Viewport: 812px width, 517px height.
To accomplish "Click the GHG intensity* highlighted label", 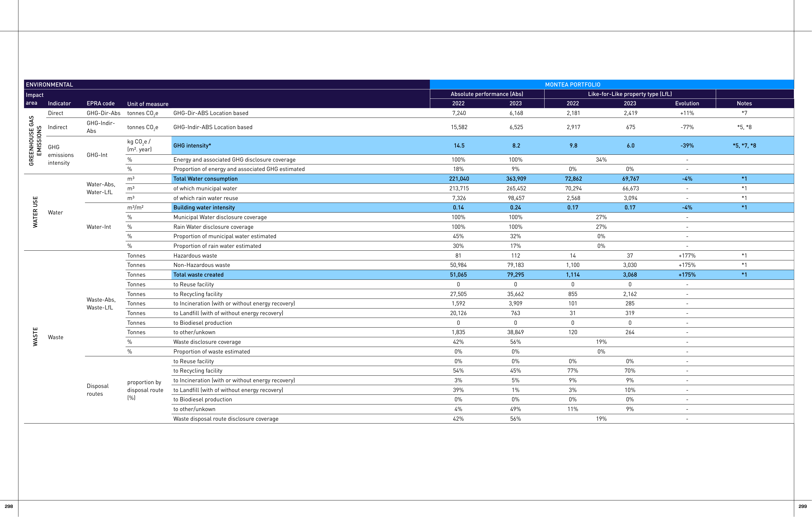I will (192, 146).
